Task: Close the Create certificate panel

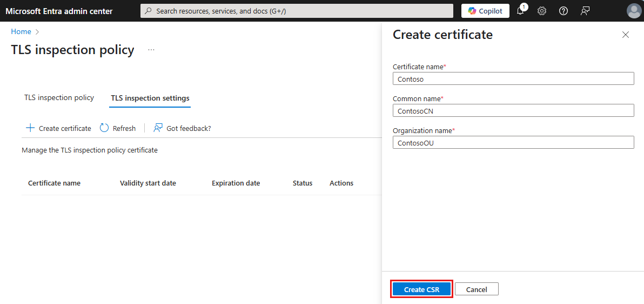Action: [x=626, y=35]
